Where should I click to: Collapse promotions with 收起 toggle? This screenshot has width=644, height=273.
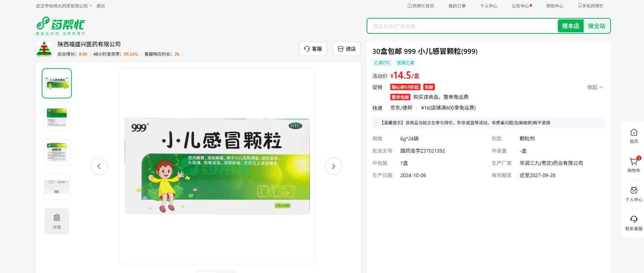click(x=595, y=87)
